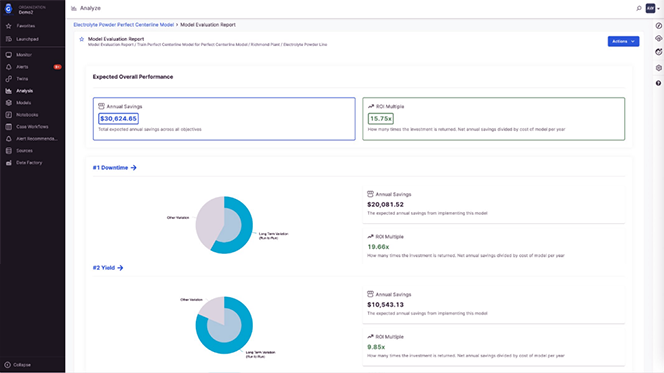Open the Twins link icon
This screenshot has width=664, height=373.
click(8, 79)
